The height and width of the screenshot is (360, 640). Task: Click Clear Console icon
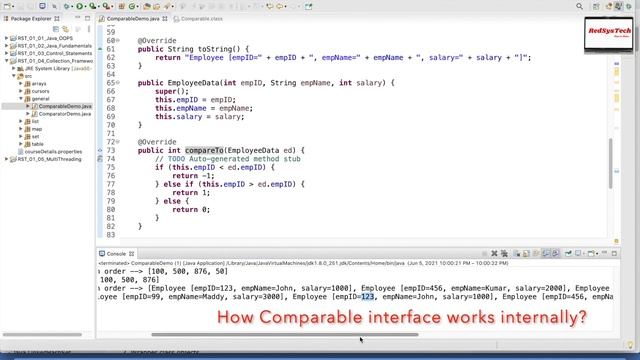coord(517,253)
